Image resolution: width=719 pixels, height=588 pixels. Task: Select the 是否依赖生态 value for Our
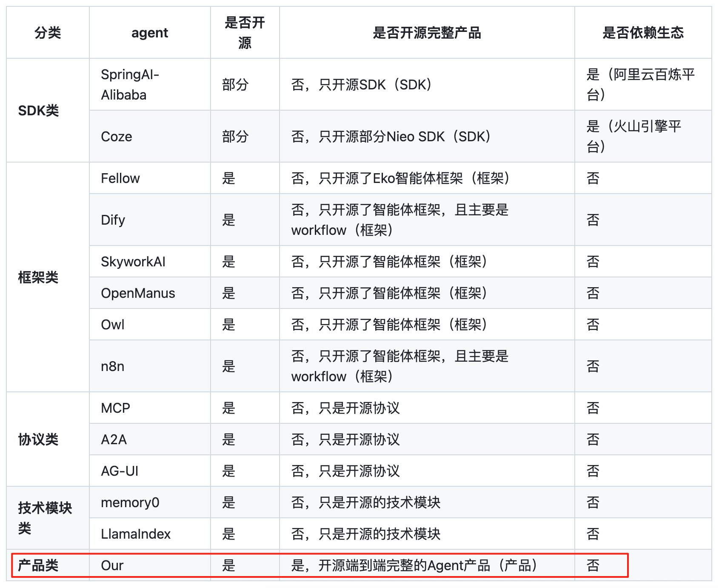coord(593,565)
